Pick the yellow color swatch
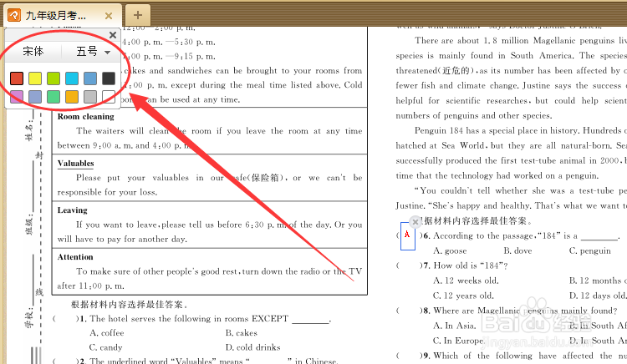 (x=35, y=78)
